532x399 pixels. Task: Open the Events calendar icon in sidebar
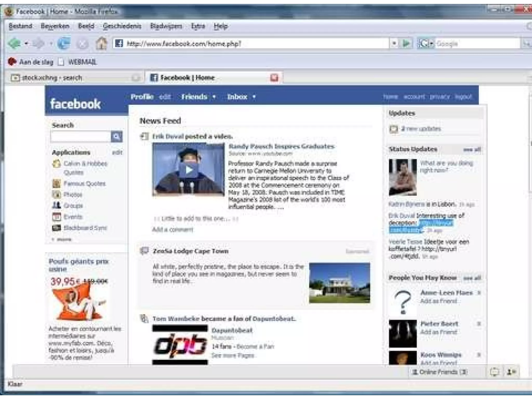pos(56,217)
